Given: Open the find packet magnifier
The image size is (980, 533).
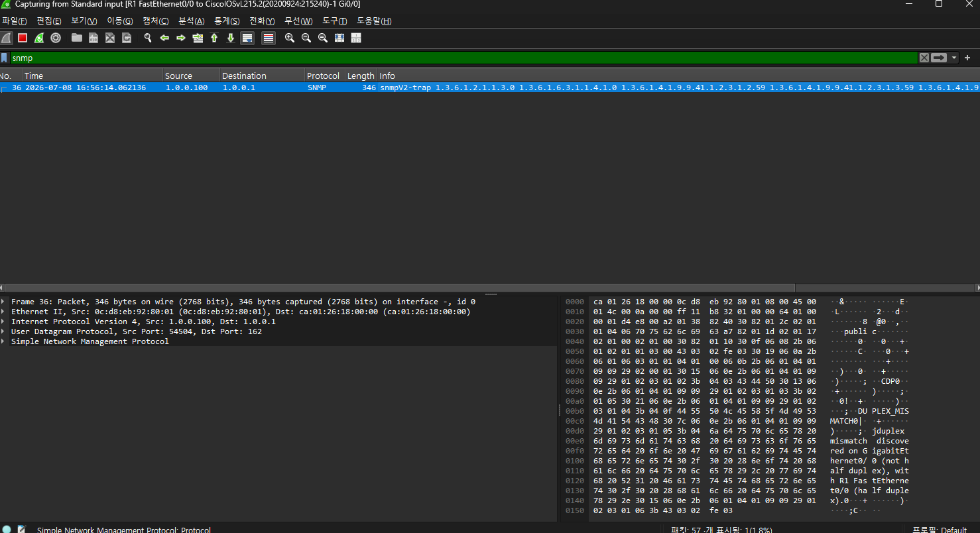Looking at the screenshot, I should (148, 38).
